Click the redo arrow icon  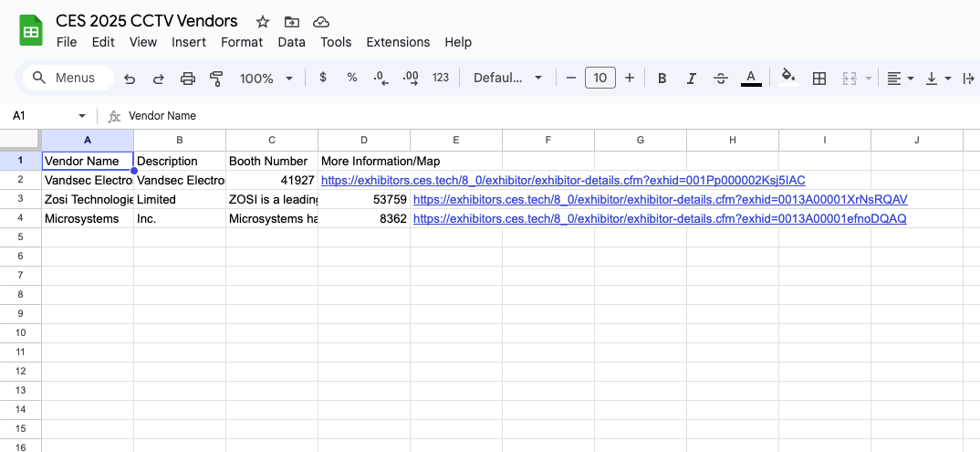pos(159,79)
